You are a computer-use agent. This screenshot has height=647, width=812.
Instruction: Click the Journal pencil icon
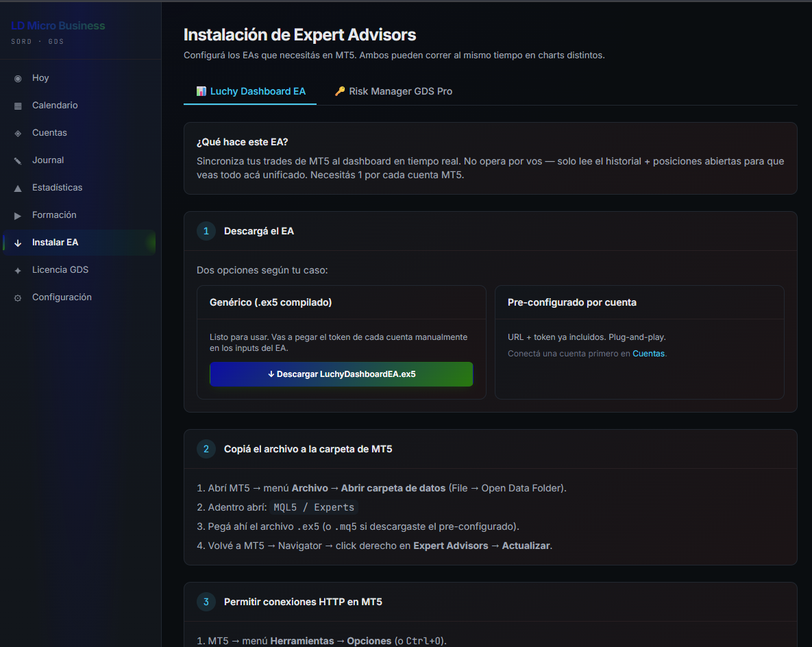[x=18, y=161]
